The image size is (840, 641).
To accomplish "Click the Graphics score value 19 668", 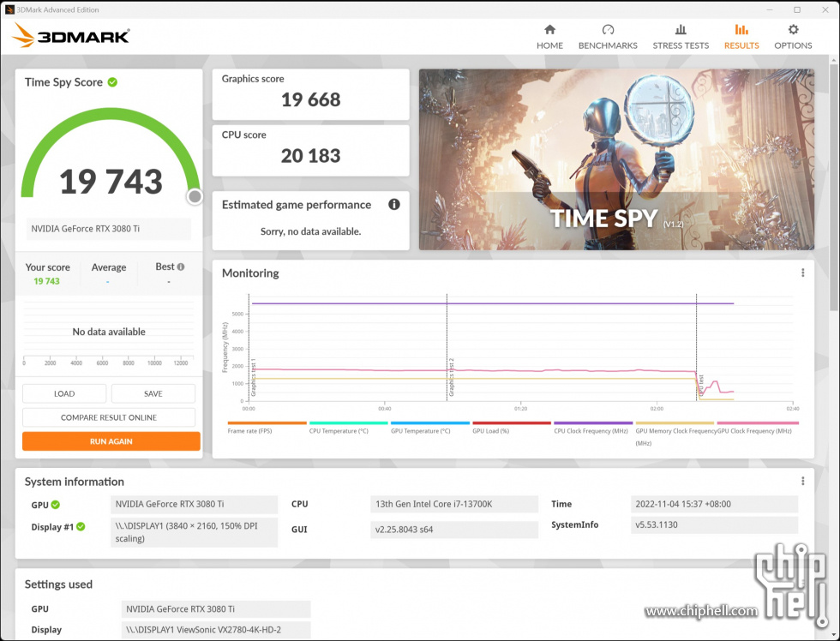I will 310,99.
